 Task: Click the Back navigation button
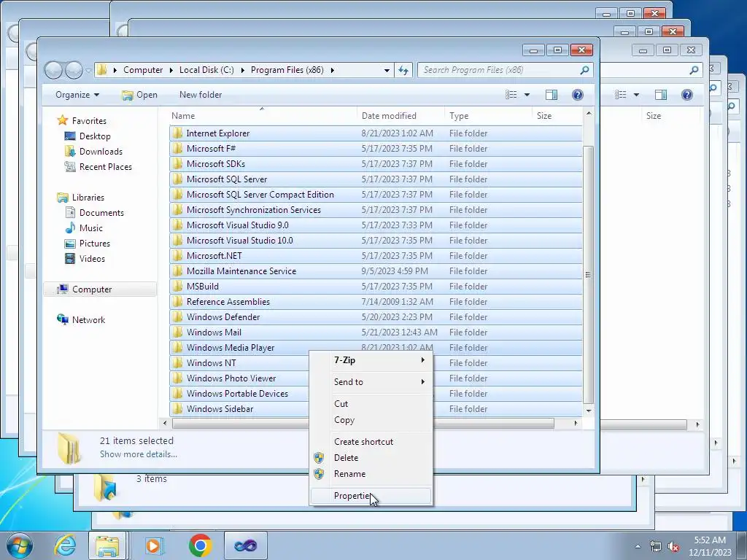coord(53,71)
